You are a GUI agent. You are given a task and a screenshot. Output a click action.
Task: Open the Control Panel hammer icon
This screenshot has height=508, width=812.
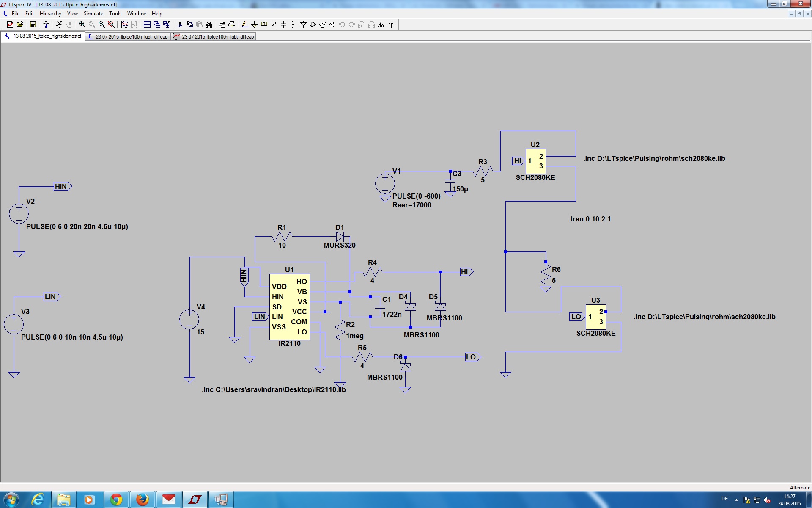tap(46, 25)
